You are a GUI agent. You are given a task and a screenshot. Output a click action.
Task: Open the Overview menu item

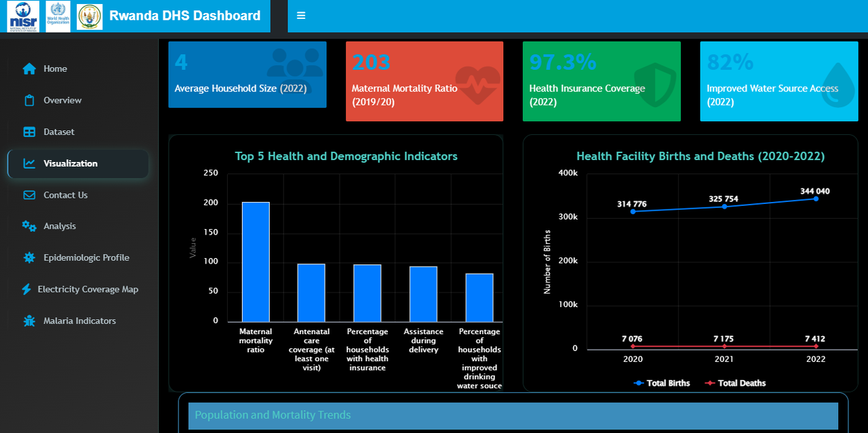pyautogui.click(x=78, y=100)
